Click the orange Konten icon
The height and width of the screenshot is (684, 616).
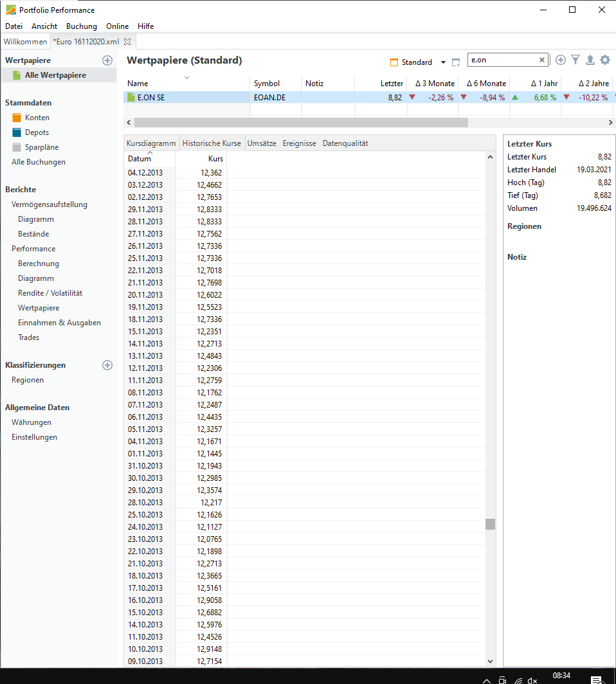click(x=17, y=118)
